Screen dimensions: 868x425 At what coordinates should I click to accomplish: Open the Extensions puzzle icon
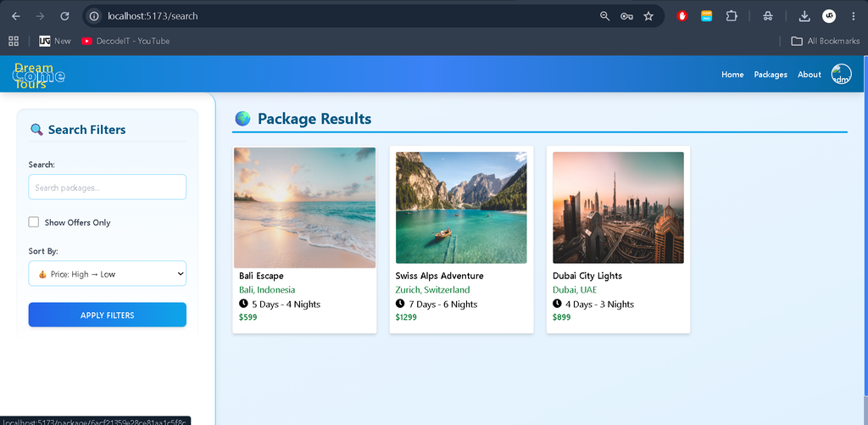pyautogui.click(x=732, y=16)
